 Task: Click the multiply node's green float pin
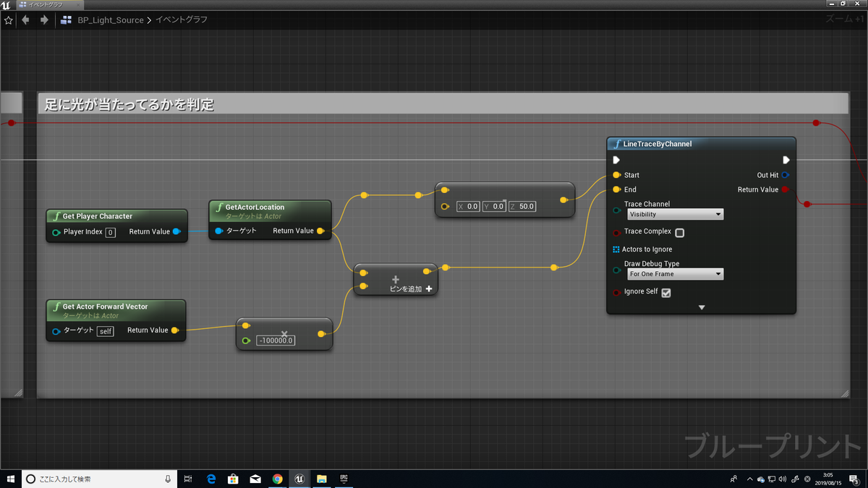coord(247,341)
